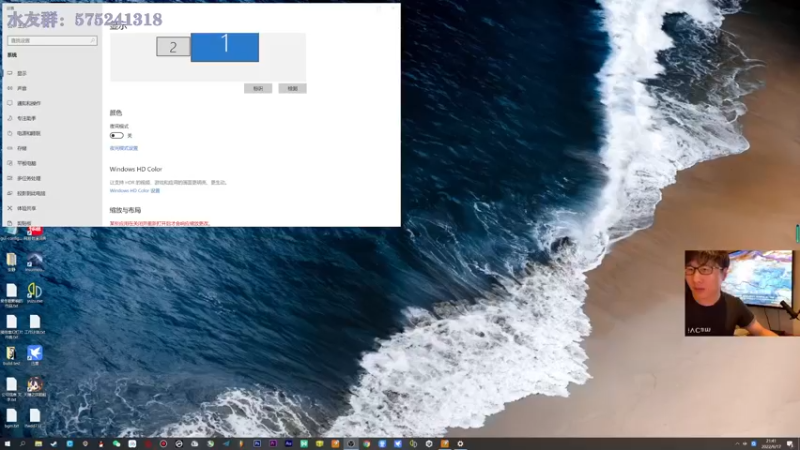This screenshot has height=450, width=800.
Task: Open Windows HD Color 设置 link
Action: point(135,190)
